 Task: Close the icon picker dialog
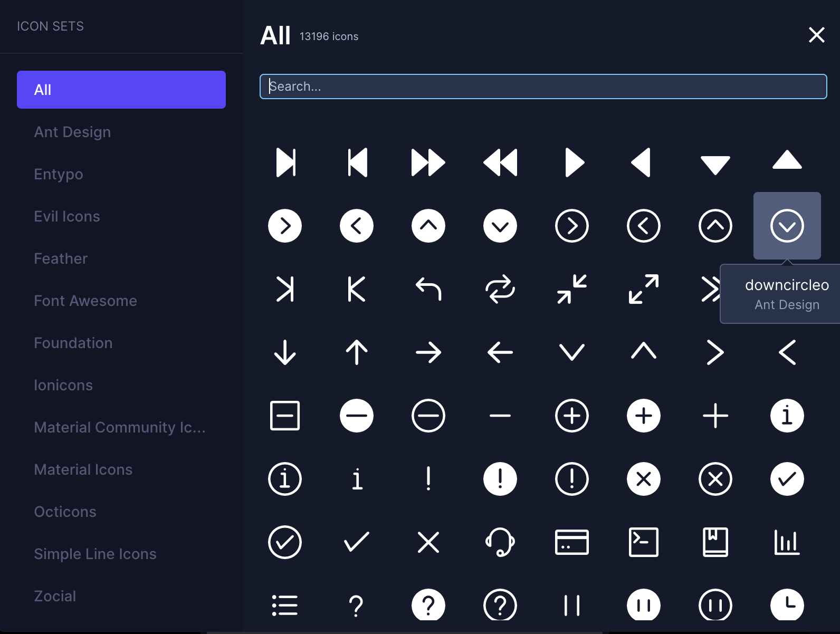816,35
